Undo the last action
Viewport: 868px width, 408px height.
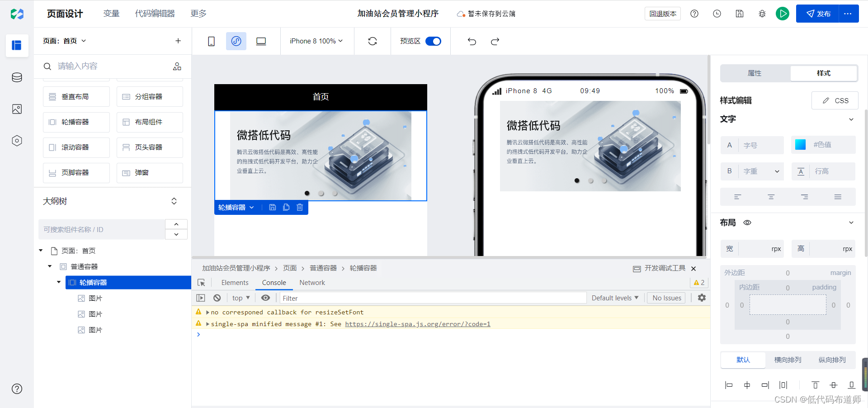click(472, 41)
